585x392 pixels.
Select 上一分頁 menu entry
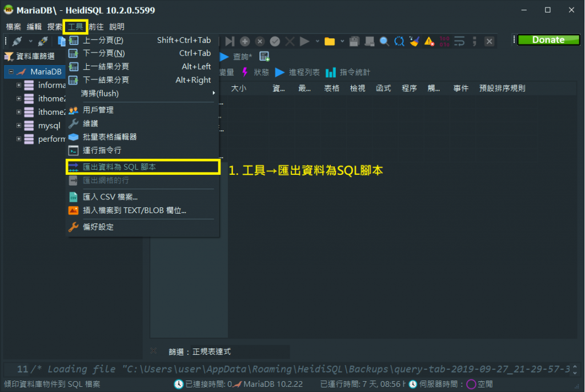[x=142, y=40]
